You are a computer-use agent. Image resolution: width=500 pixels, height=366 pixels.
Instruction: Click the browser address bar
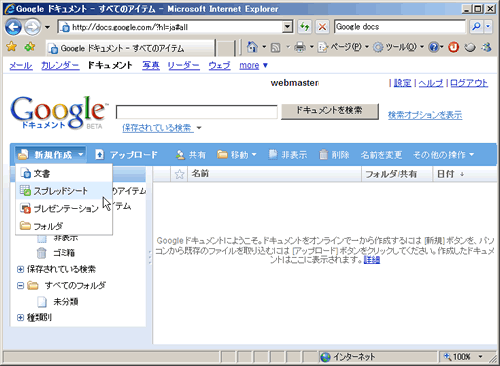tap(171, 27)
